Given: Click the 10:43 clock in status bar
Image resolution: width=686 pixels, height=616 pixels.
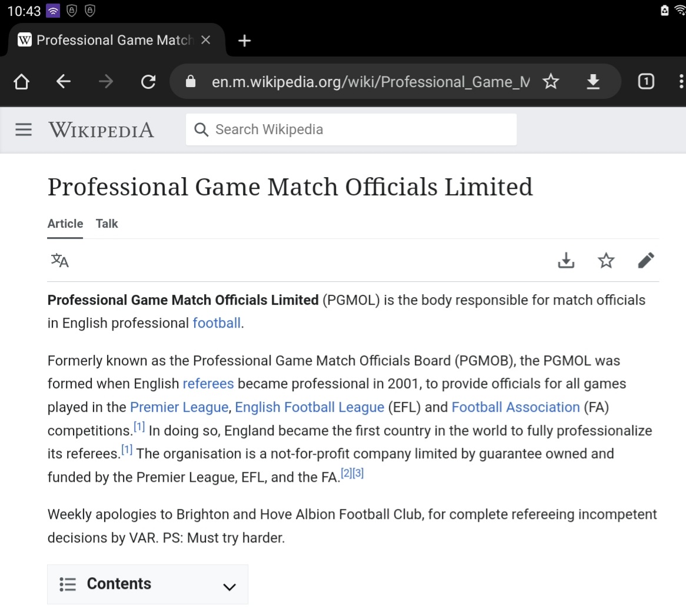Looking at the screenshot, I should [24, 11].
